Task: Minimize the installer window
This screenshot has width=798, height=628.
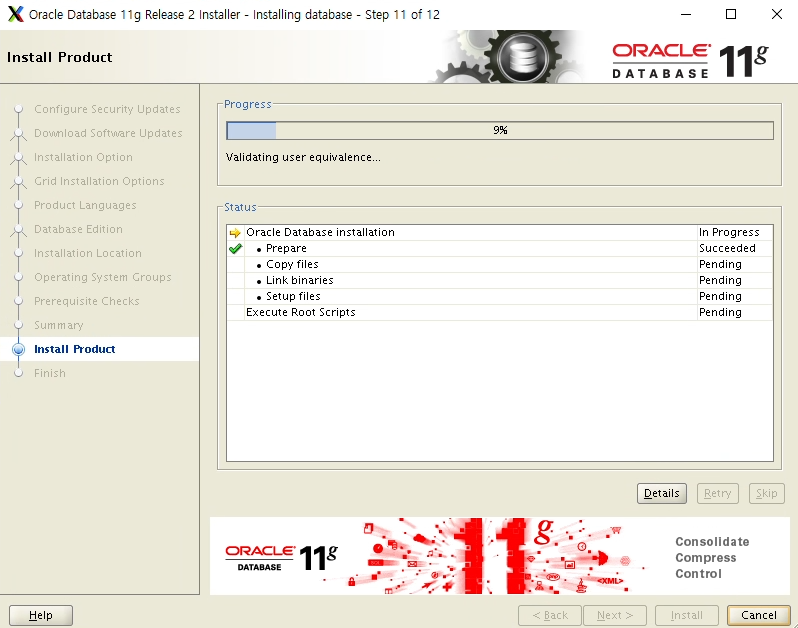Action: click(x=686, y=14)
